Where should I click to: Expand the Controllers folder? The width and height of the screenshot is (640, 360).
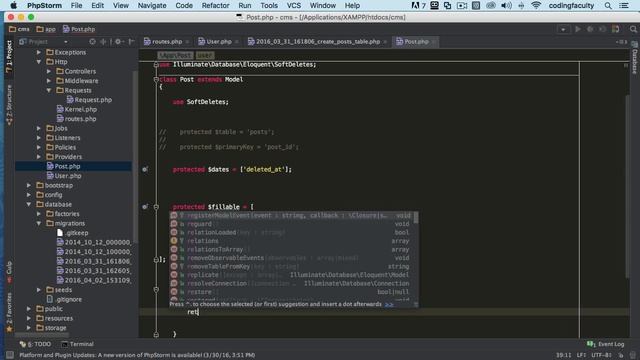(x=49, y=71)
